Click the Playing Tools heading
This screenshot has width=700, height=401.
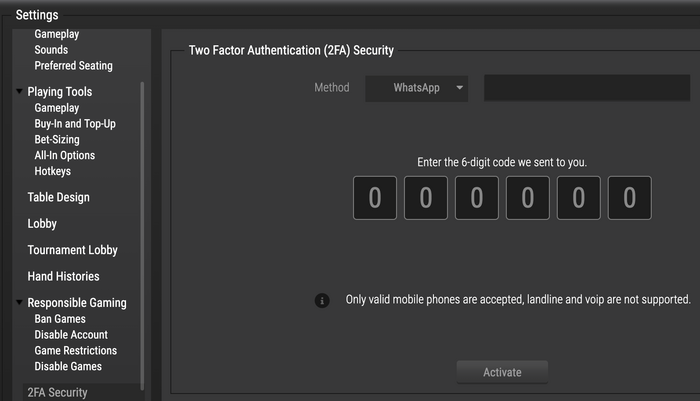pyautogui.click(x=60, y=92)
